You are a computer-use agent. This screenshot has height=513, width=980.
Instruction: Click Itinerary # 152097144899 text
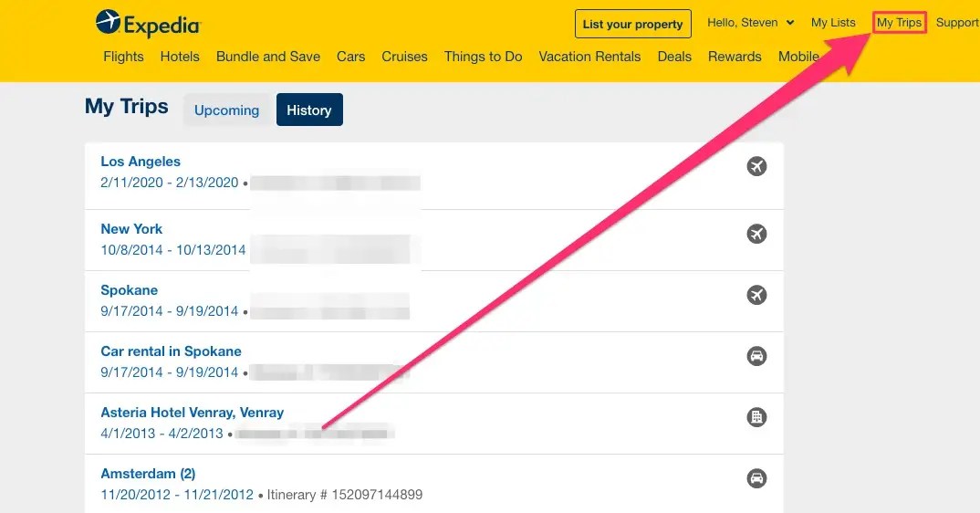coord(344,495)
